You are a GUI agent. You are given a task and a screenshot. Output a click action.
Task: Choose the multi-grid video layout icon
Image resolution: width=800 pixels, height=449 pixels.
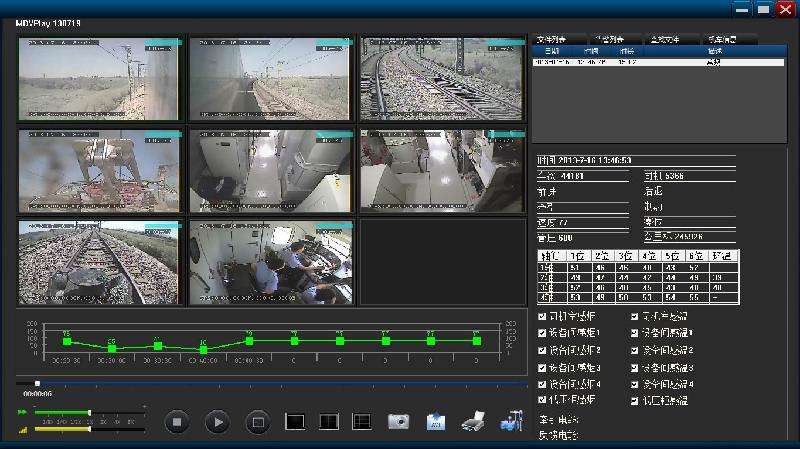[361, 422]
